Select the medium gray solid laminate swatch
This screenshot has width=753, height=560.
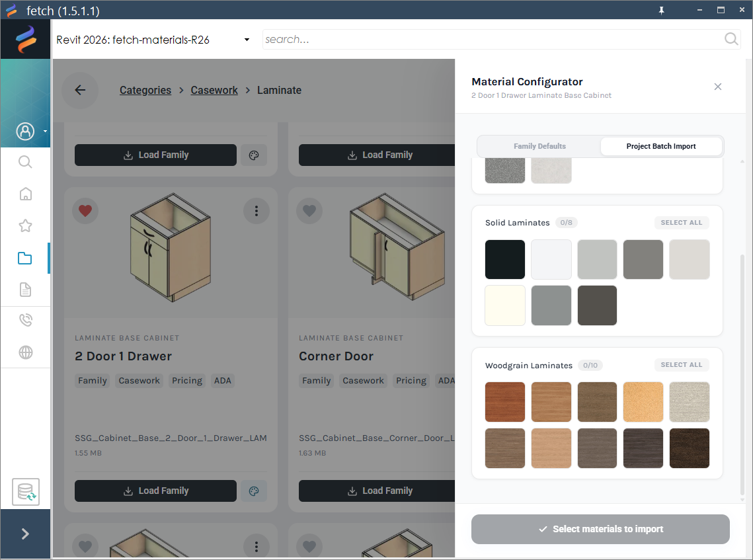(x=643, y=259)
